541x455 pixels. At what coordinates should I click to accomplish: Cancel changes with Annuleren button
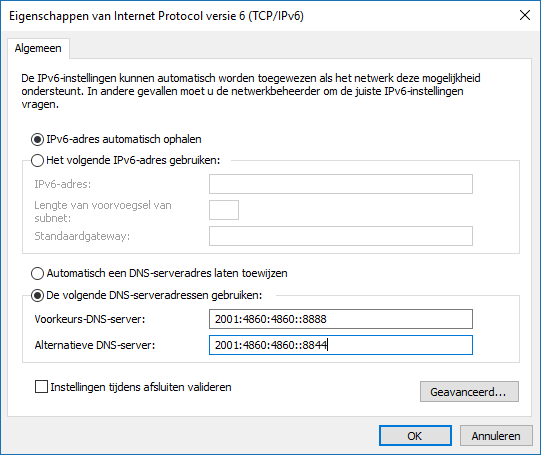[496, 436]
